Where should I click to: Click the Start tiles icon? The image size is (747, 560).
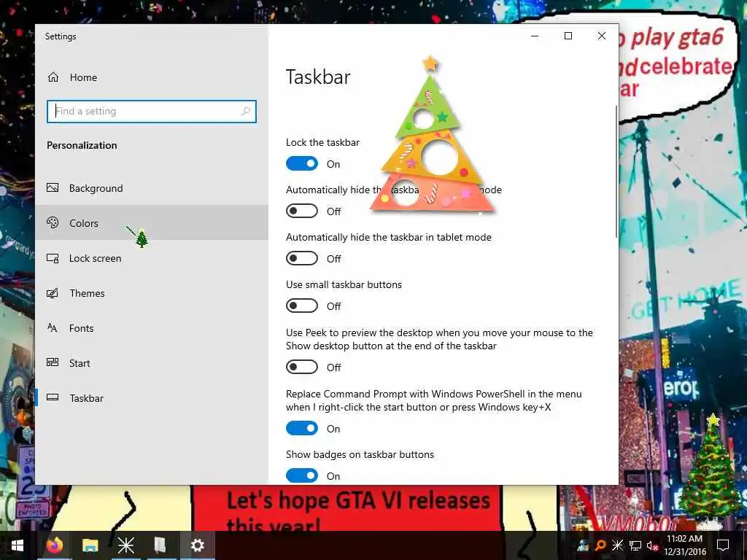coord(53,362)
